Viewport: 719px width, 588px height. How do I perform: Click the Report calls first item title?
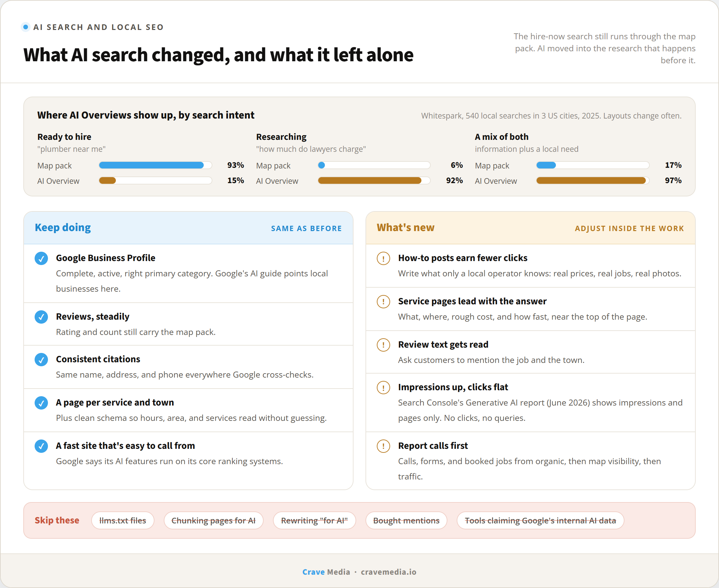point(433,446)
